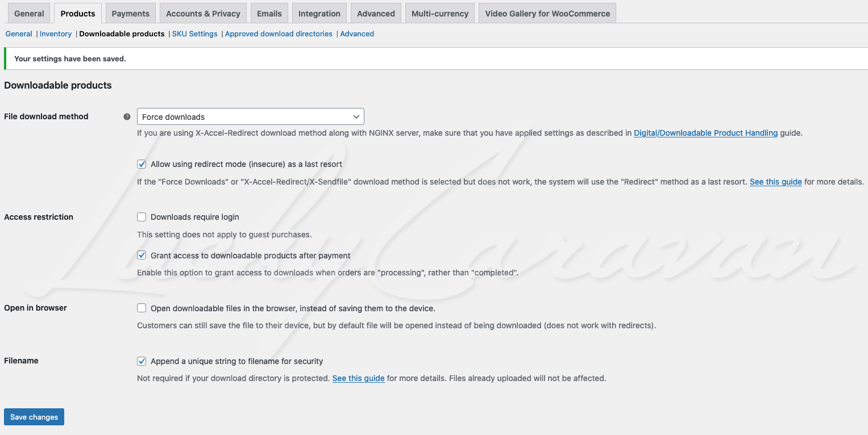Click 'See this guide' link under Filename

coord(358,378)
